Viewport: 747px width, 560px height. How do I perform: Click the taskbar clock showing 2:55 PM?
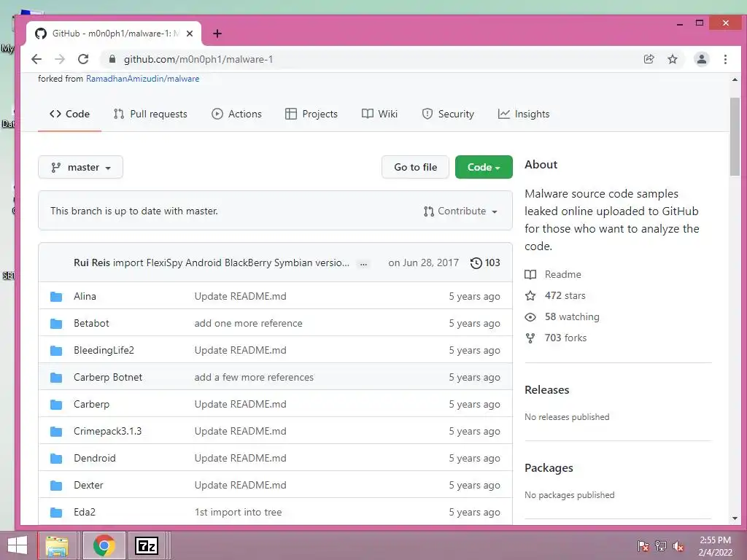715,546
